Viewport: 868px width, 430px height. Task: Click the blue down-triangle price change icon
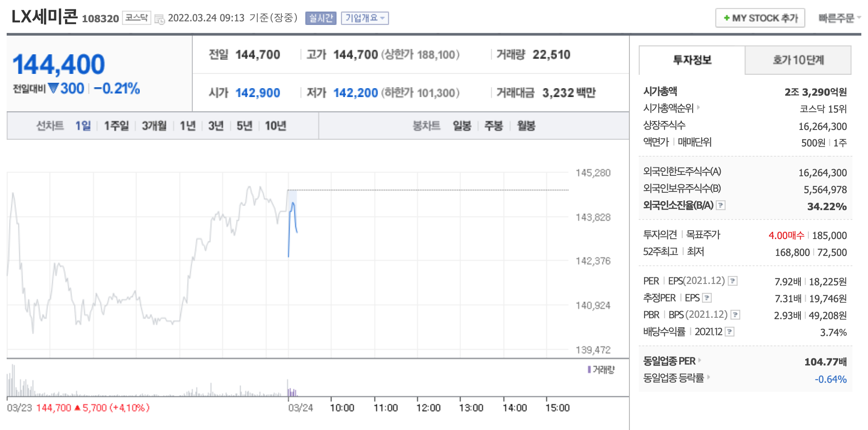53,88
